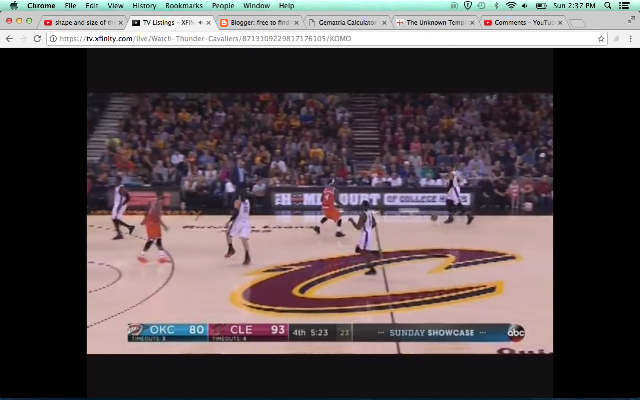Switch to the Gematria Calculator tab
The height and width of the screenshot is (400, 640).
coord(345,23)
